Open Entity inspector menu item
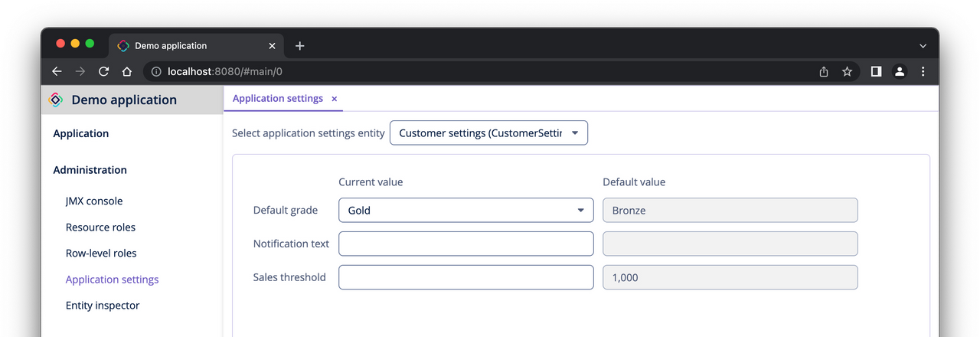This screenshot has width=980, height=337. pyautogui.click(x=103, y=306)
